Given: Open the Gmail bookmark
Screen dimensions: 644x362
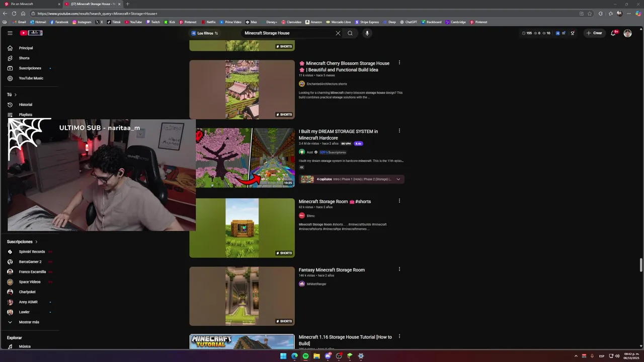Looking at the screenshot, I should 19,22.
